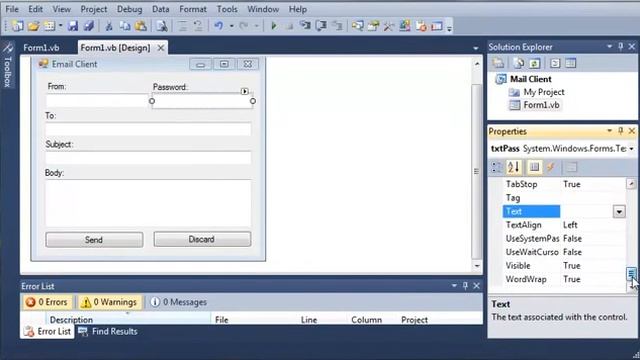
Task: Click the Toolbox wrench-and-hammer toolbar icon
Action: (x=389, y=26)
